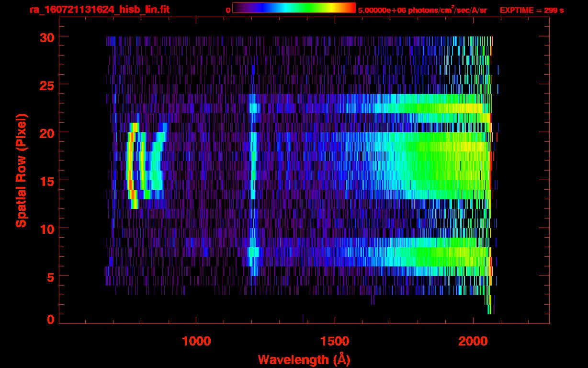Screen dimensions: 588x368
Task: Click the Spatial Row (Pixel) axis title
Action: [x=21, y=170]
